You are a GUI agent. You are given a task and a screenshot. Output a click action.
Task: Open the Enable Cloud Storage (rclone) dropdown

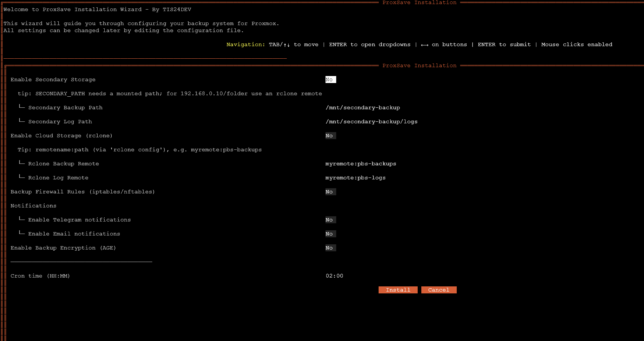[x=330, y=135]
